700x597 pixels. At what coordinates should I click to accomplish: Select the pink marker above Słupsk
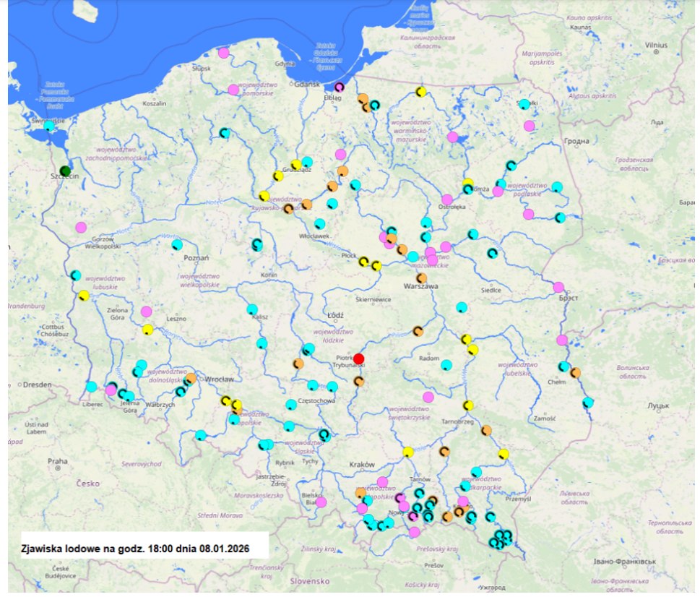coord(224,52)
